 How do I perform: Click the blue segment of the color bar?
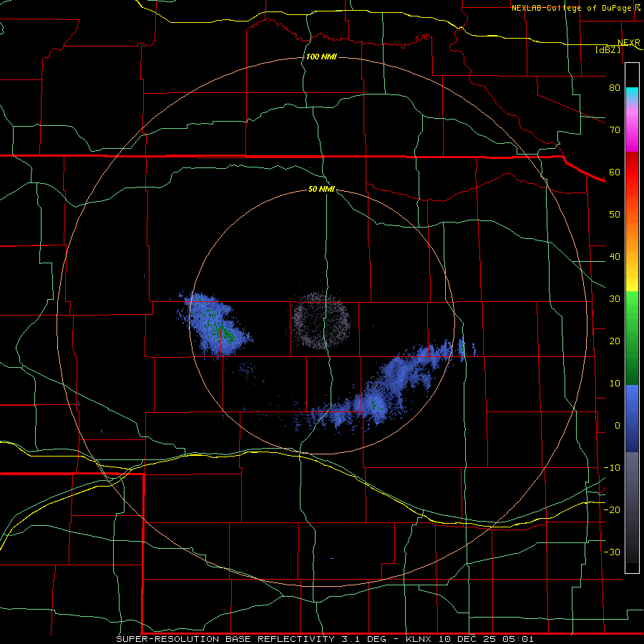pyautogui.click(x=632, y=418)
